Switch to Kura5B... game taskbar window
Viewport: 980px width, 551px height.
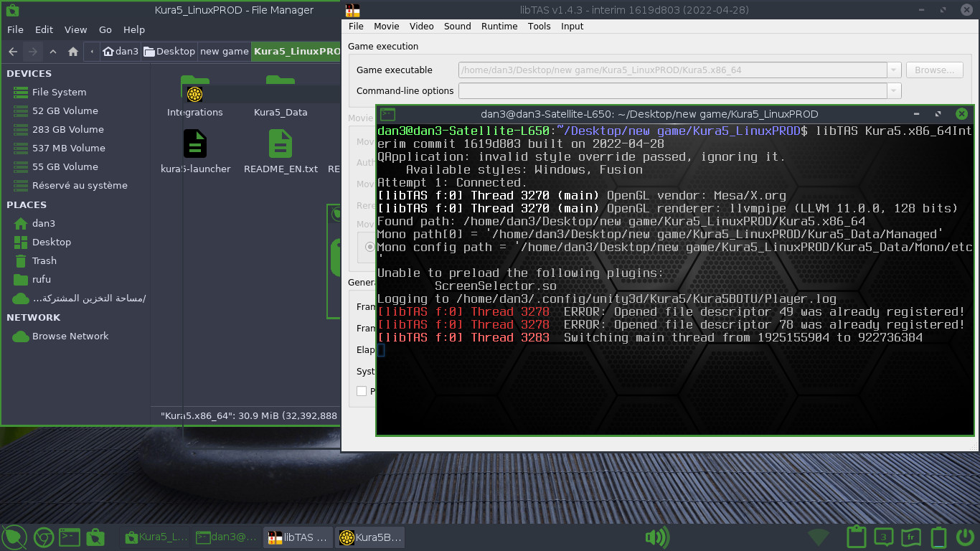point(370,537)
